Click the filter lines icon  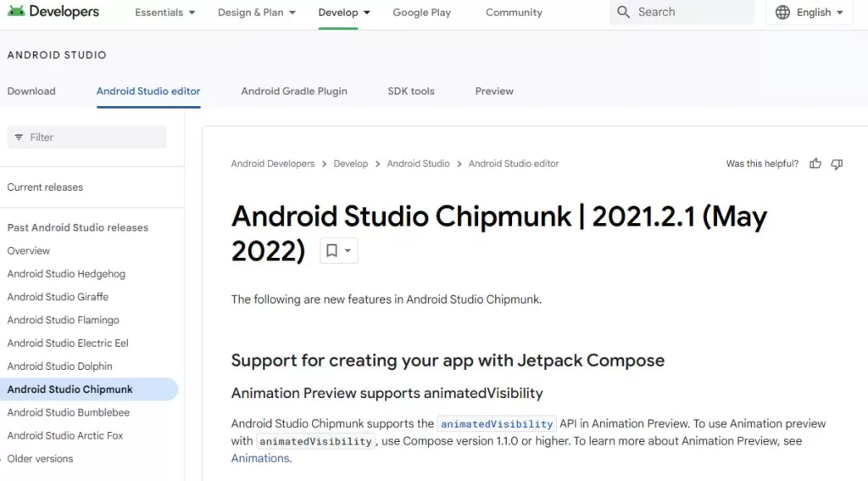19,137
